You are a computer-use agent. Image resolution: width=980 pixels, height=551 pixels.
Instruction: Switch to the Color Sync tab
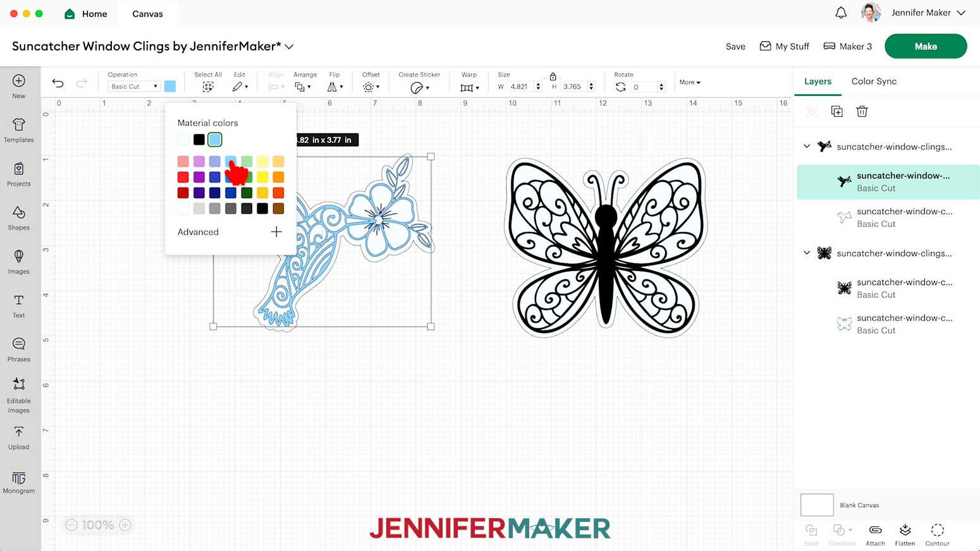(x=874, y=82)
